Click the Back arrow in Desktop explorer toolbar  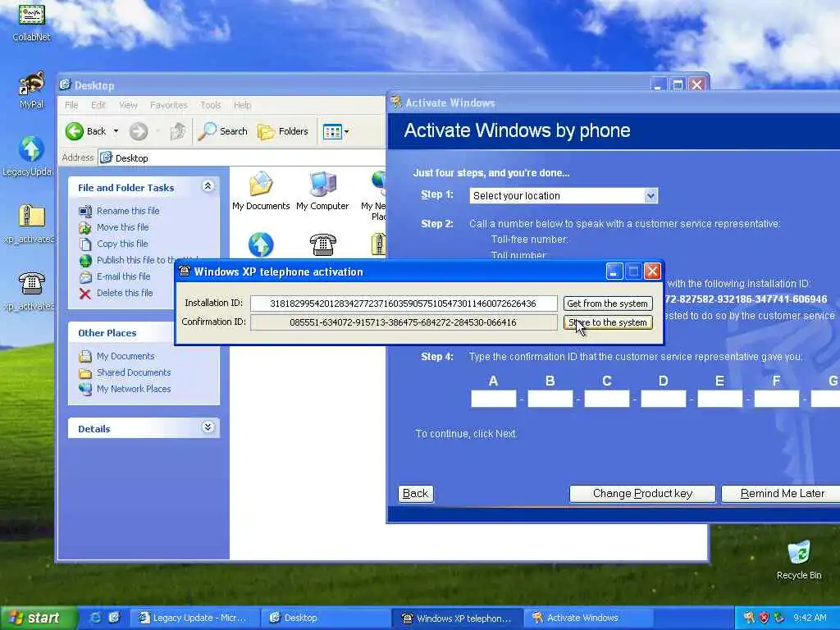point(86,131)
